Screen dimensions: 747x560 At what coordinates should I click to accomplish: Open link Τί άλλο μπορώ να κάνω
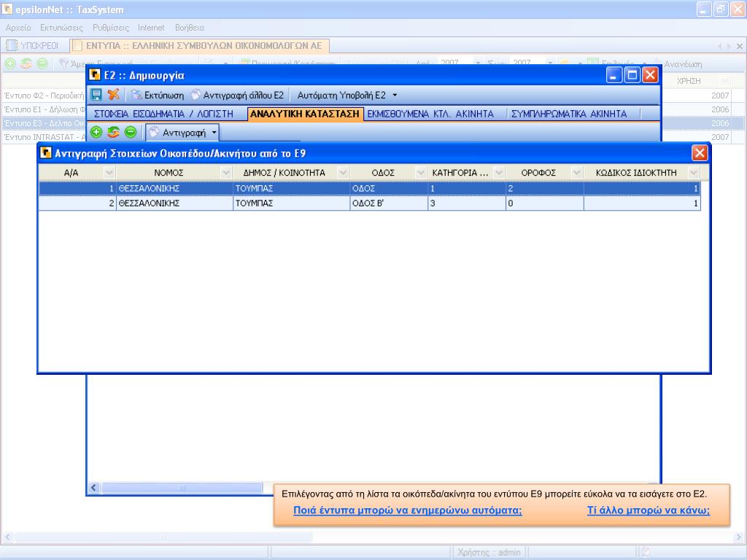pos(648,510)
